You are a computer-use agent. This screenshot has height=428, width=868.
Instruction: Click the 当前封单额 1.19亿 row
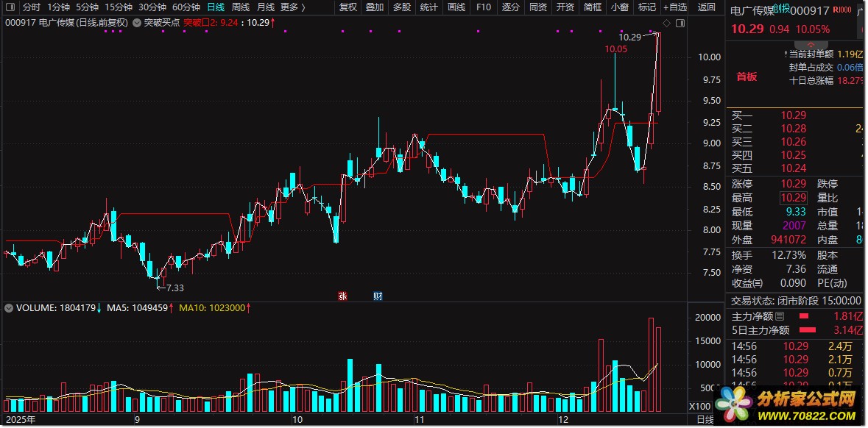tap(823, 54)
